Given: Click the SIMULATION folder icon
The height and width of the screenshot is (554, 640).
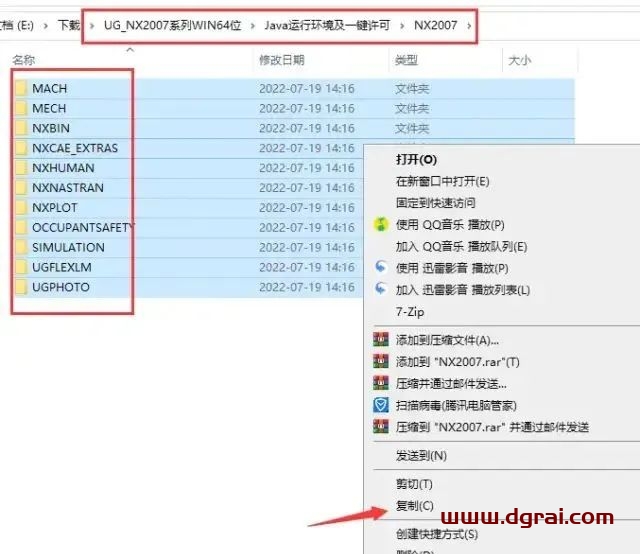Looking at the screenshot, I should 21,247.
